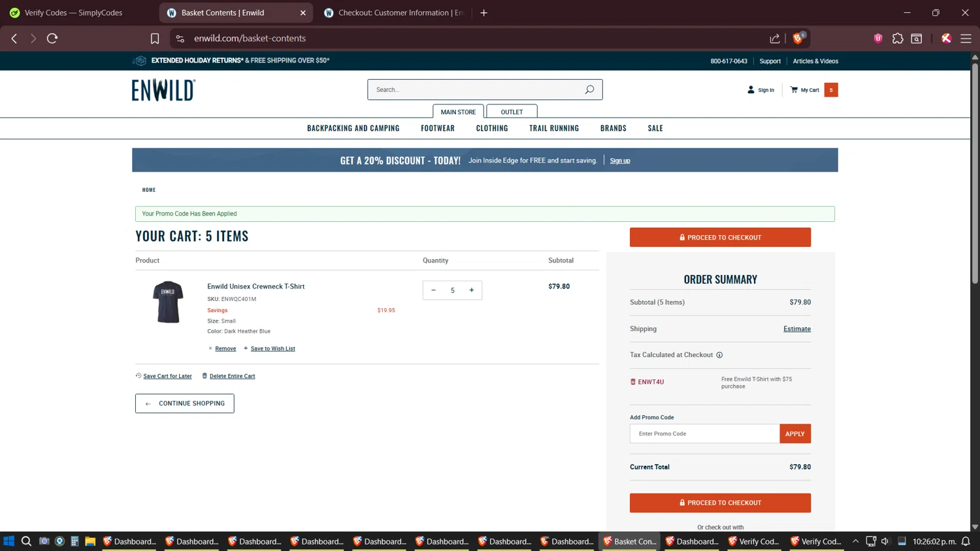Open the Windows Start menu
This screenshot has width=980, height=551.
coord(8,541)
